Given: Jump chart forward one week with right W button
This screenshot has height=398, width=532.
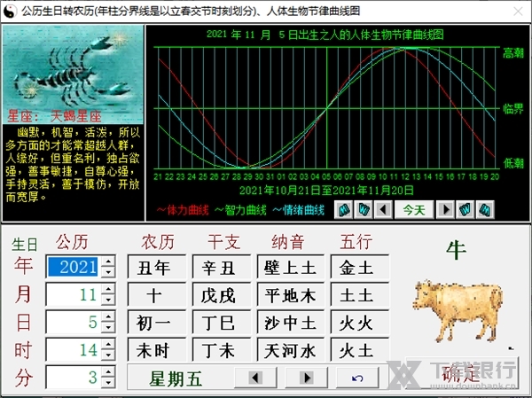Looking at the screenshot, I should [465, 210].
